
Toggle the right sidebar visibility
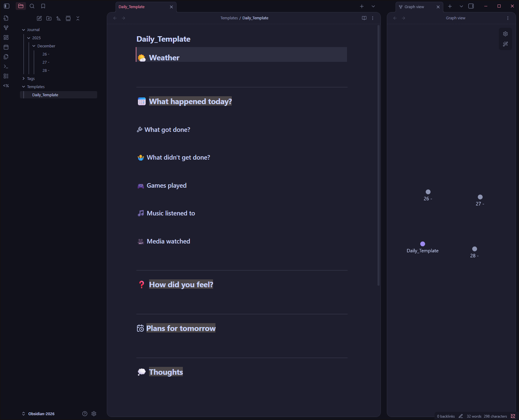pyautogui.click(x=471, y=6)
